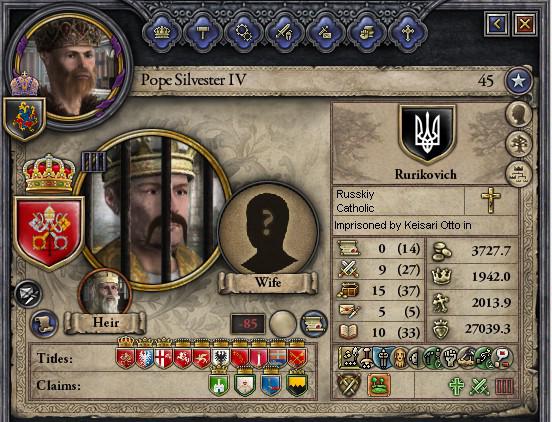Open the factions fist icon
552x422 pixels.
pos(366,33)
